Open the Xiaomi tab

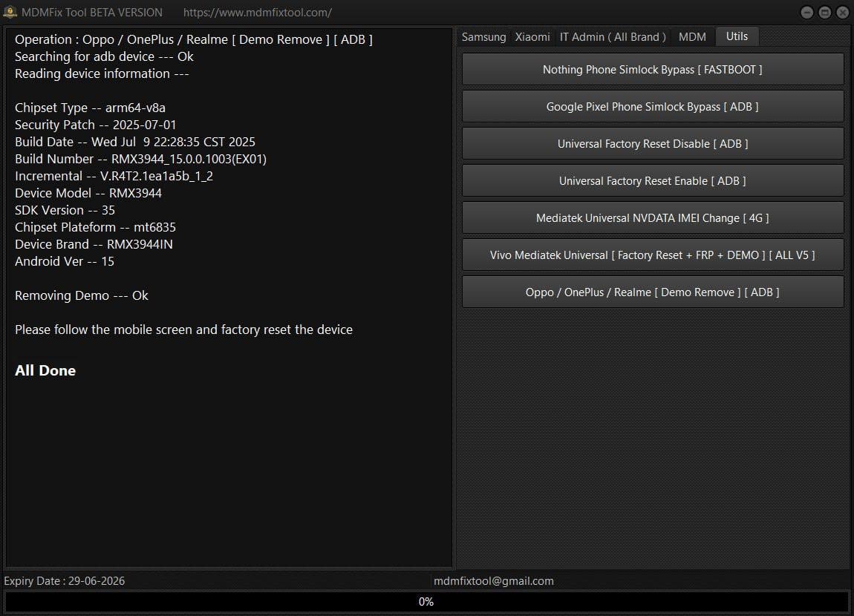point(532,37)
